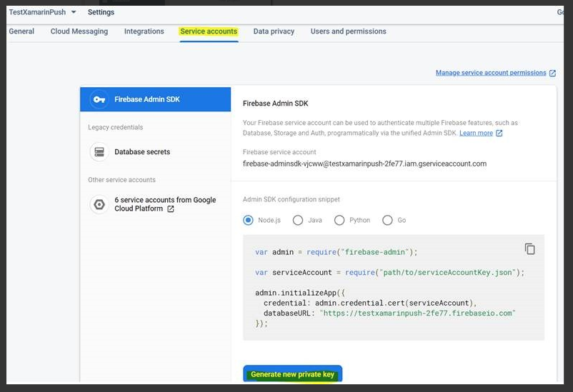
Task: Click the Database secrets storage icon
Action: pos(99,151)
